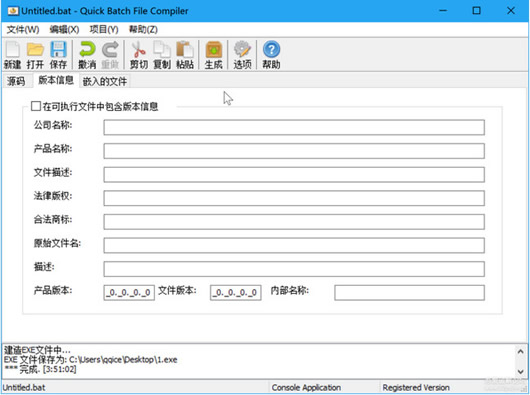Open the 编辑(X) menu
The height and width of the screenshot is (395, 530).
click(64, 29)
